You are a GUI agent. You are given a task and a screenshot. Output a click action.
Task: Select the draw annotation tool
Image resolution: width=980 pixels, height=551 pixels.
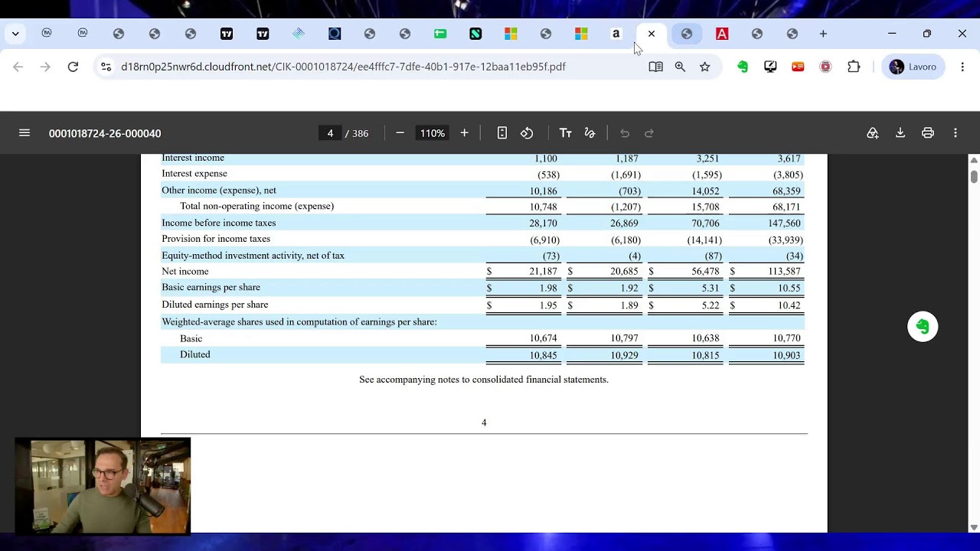point(590,133)
